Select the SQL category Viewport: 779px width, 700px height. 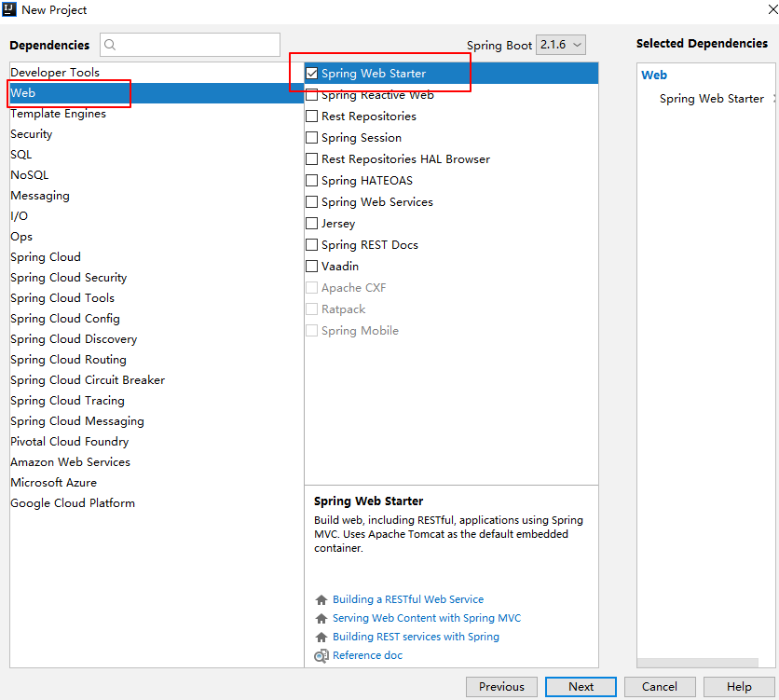tap(157, 155)
